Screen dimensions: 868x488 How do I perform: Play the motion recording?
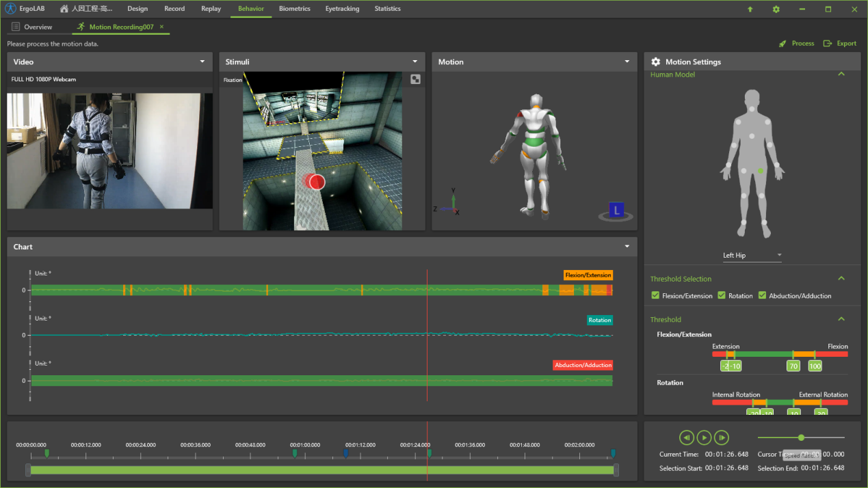coord(704,437)
